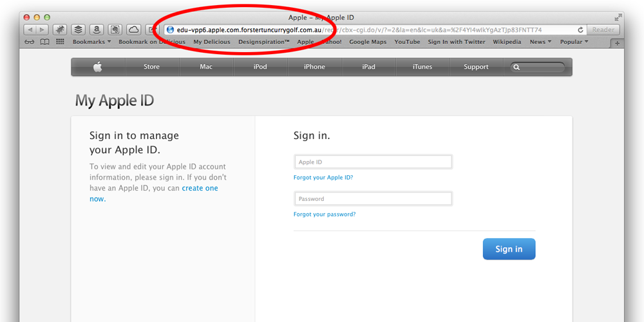Click the Buffer stacked-layers extension icon
The height and width of the screenshot is (322, 644).
pos(78,30)
